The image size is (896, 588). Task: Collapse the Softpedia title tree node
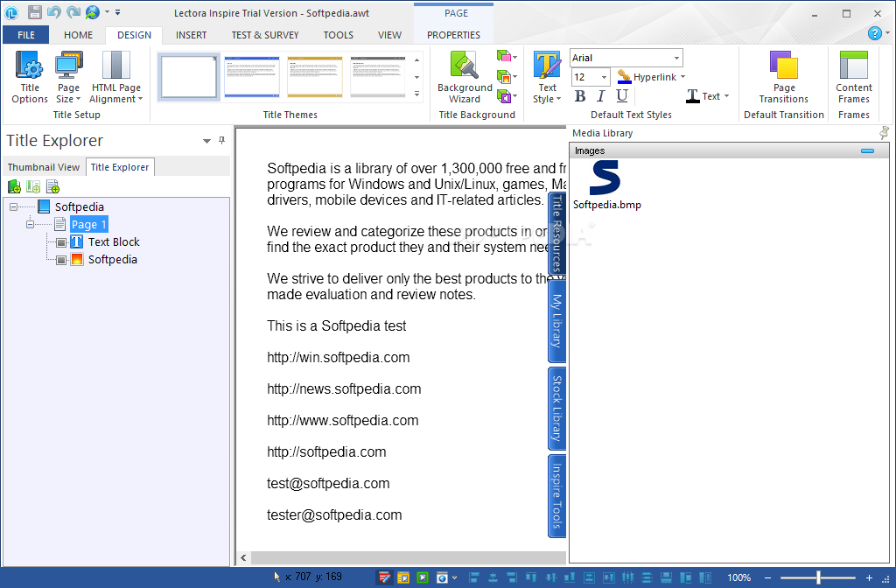(13, 206)
